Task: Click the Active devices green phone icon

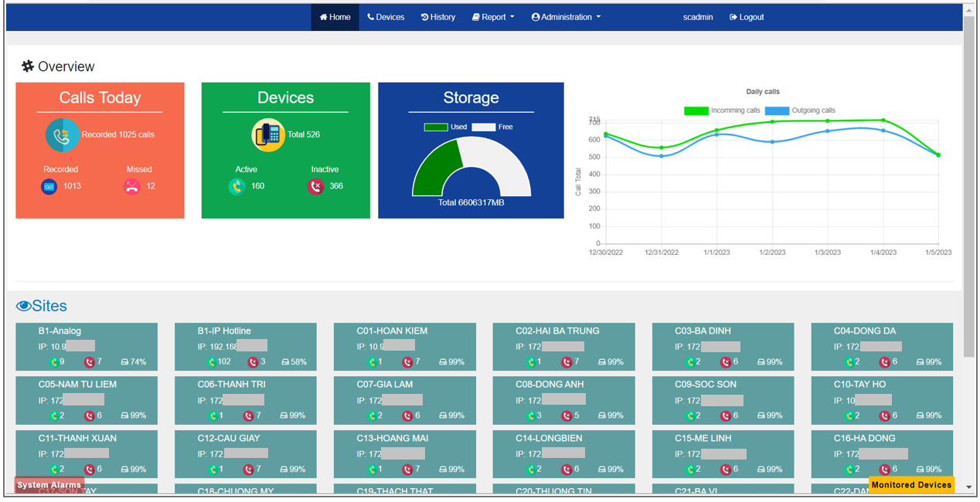Action: click(236, 187)
